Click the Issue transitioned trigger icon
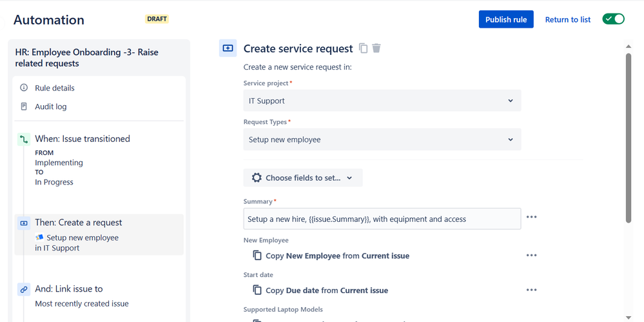Viewport: 644px width, 322px height. (x=24, y=139)
